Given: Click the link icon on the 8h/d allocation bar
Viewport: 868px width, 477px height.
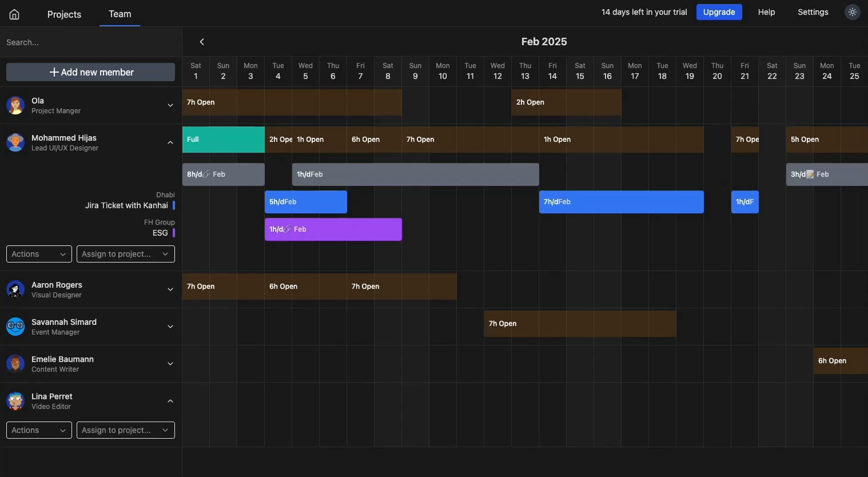Looking at the screenshot, I should click(207, 174).
